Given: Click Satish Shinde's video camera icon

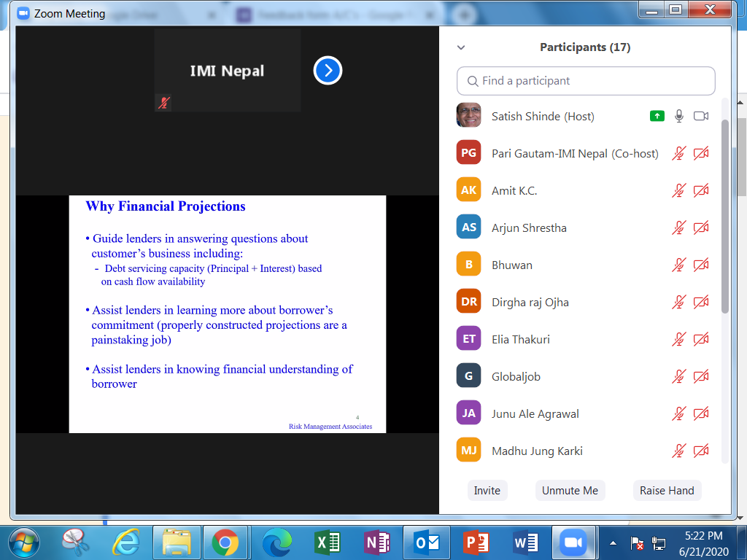Looking at the screenshot, I should (701, 116).
